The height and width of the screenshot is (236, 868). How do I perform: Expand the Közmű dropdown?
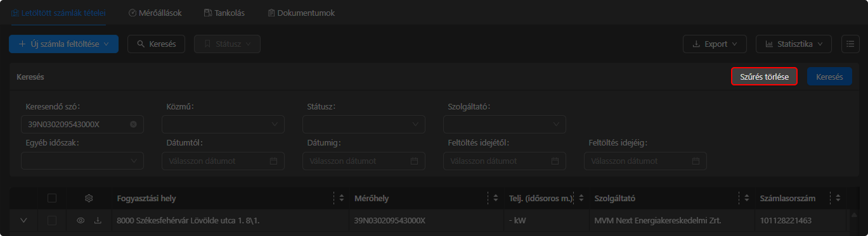click(223, 125)
